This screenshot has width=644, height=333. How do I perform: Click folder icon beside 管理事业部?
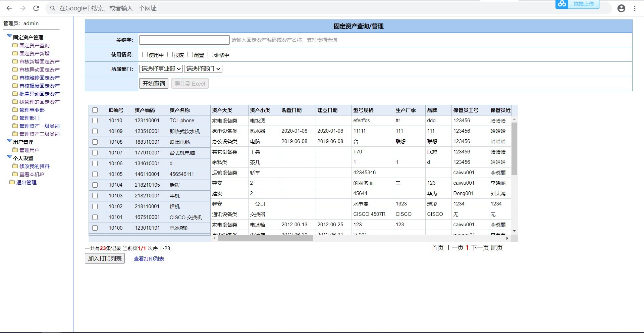(x=15, y=109)
